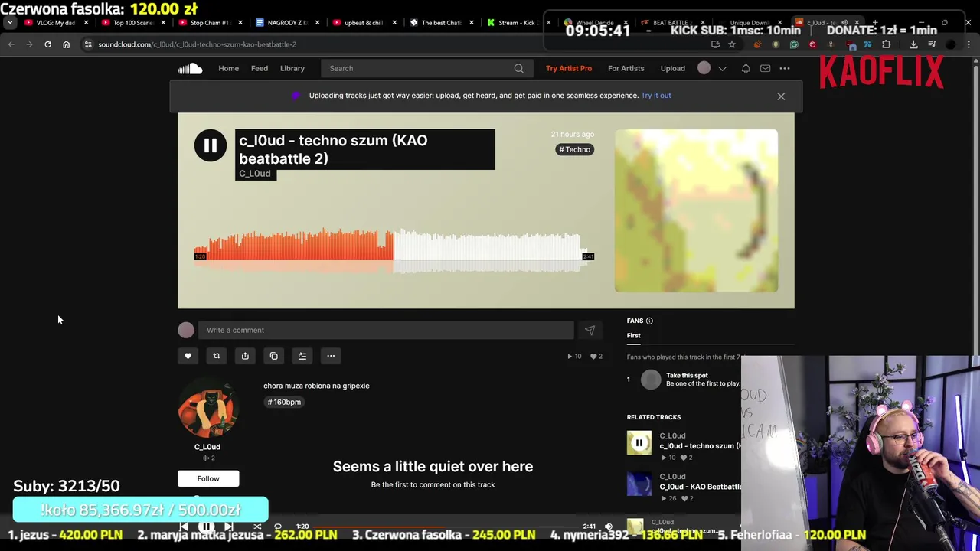Follow C_L0ud

pyautogui.click(x=208, y=478)
